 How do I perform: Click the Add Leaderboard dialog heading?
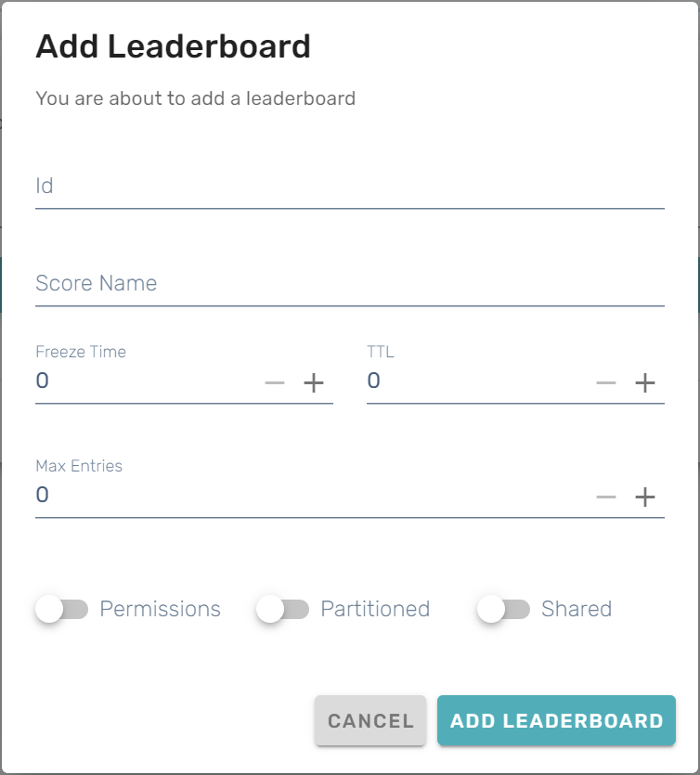173,46
